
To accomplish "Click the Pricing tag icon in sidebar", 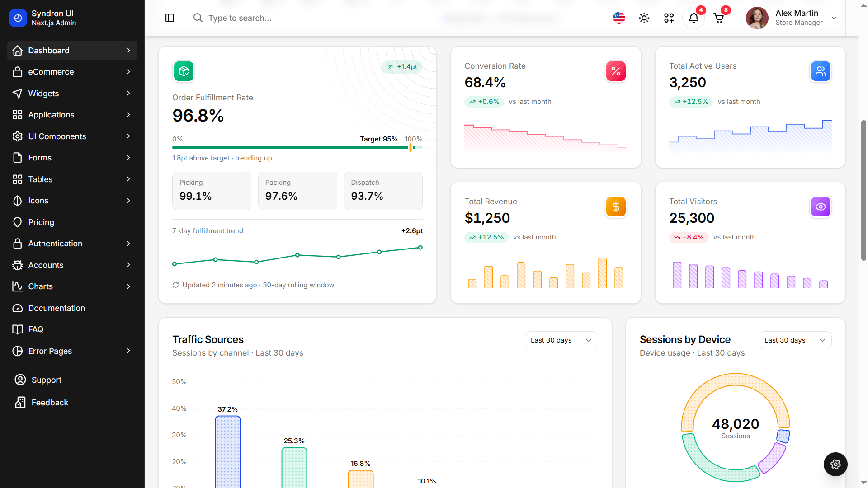I will pos(17,222).
